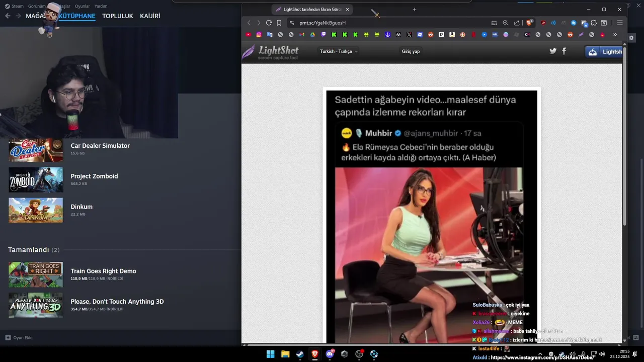Open Brave hamburger main menu

click(620, 23)
